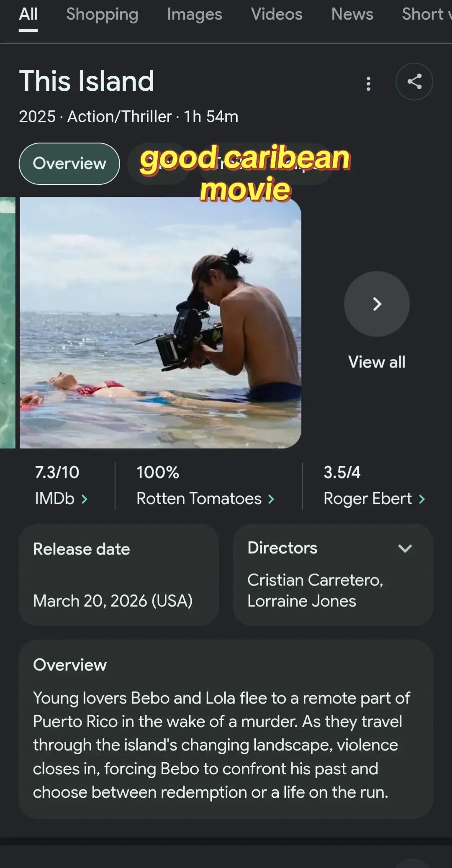
Task: Tap the Release date card
Action: click(x=119, y=574)
